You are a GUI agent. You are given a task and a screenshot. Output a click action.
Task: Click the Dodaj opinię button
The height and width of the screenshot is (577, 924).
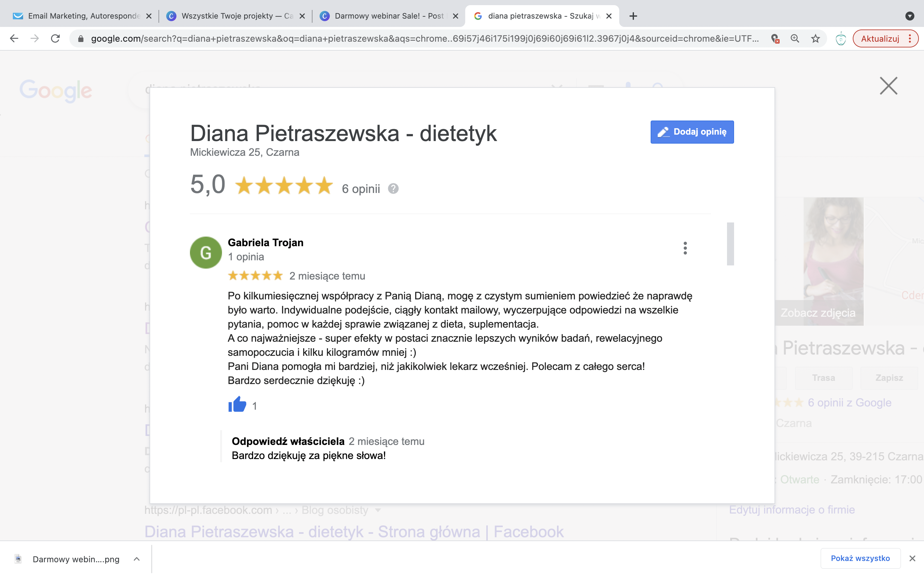coord(692,132)
